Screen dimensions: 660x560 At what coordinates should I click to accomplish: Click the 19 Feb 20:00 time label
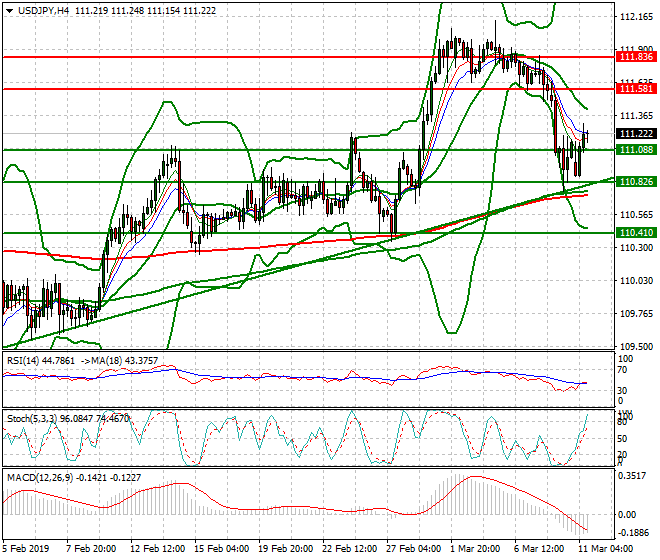pyautogui.click(x=286, y=549)
